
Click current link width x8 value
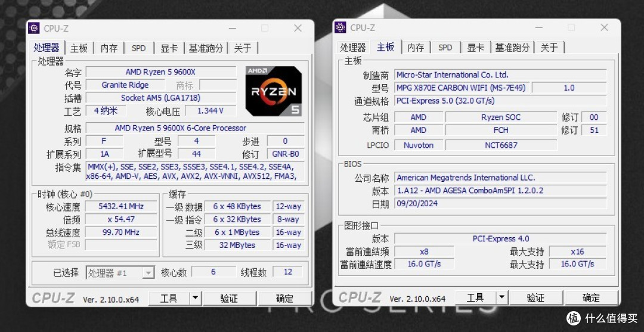[x=425, y=252]
